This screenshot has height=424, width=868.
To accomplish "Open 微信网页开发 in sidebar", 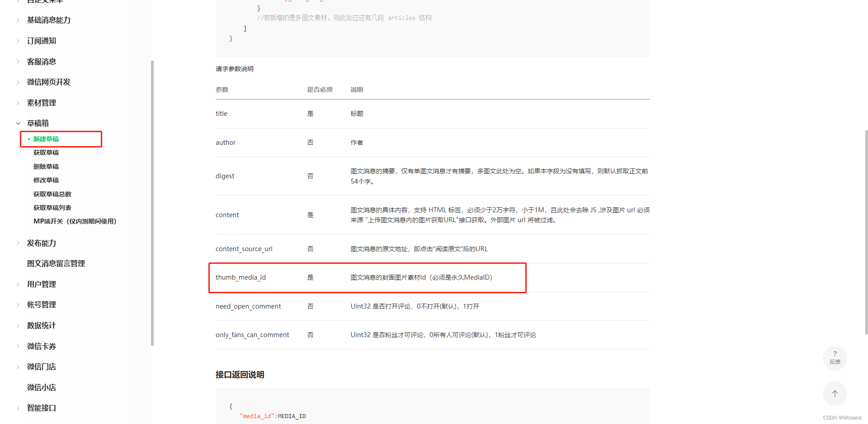I will coord(49,82).
